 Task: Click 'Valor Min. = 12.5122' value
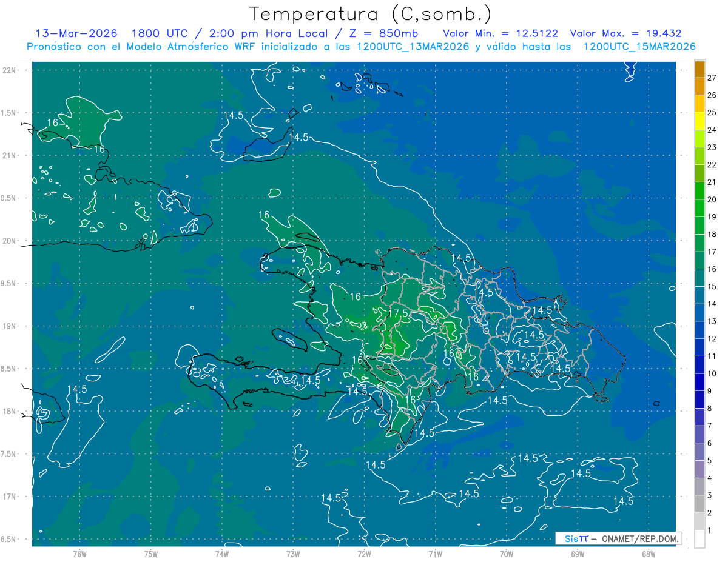coord(500,33)
